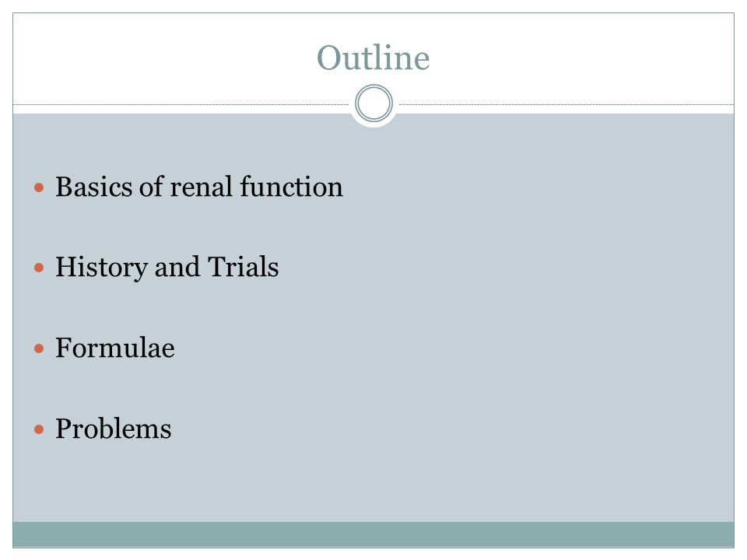747x560 pixels.
Task: Click the bullet dot beside Basics of renal function
Action: point(39,187)
